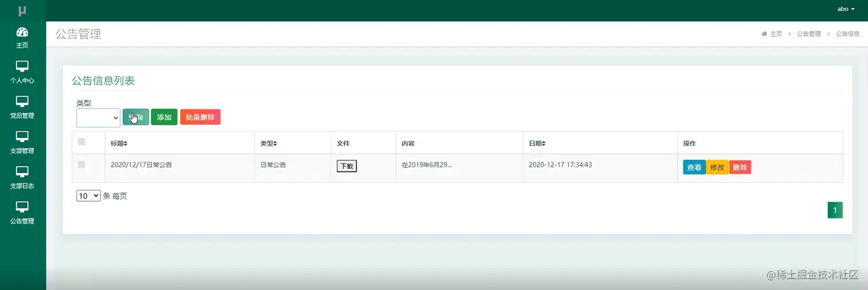The image size is (868, 290).
Task: Sort the table by 类型 column
Action: (269, 143)
